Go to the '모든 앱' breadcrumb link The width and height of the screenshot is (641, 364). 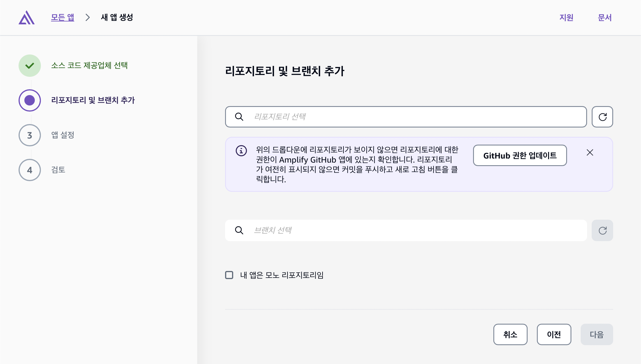(63, 17)
